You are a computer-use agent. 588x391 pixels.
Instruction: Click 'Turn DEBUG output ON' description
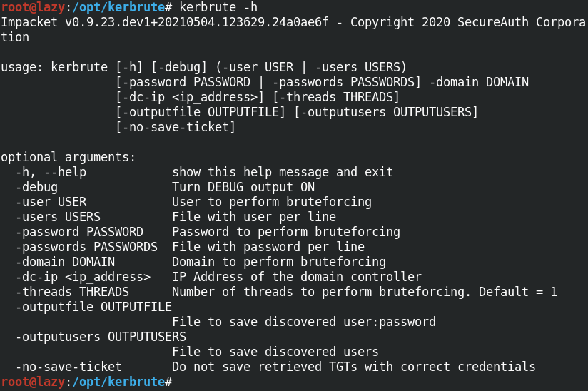[243, 187]
